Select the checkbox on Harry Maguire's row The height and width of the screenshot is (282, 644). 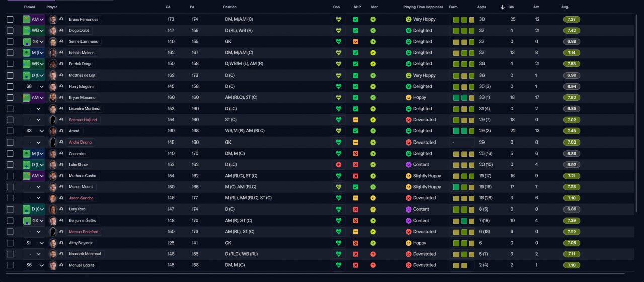pos(10,86)
